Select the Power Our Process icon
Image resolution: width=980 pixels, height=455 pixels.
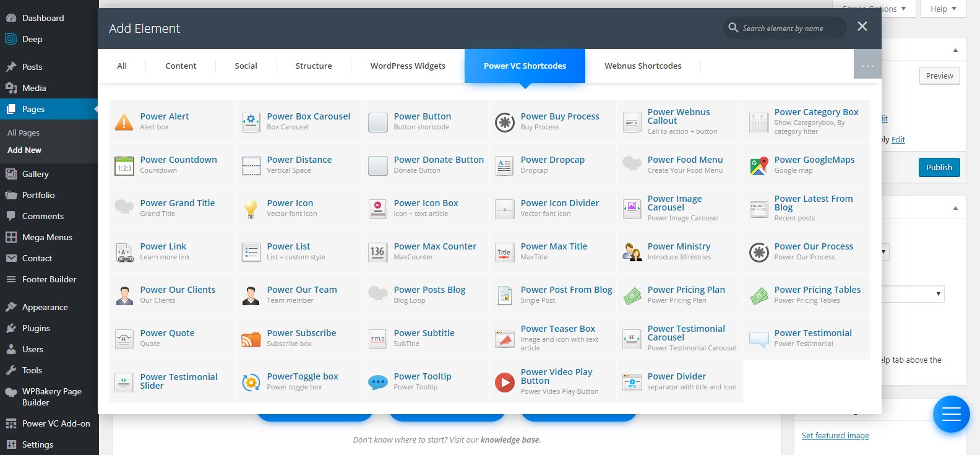point(759,252)
